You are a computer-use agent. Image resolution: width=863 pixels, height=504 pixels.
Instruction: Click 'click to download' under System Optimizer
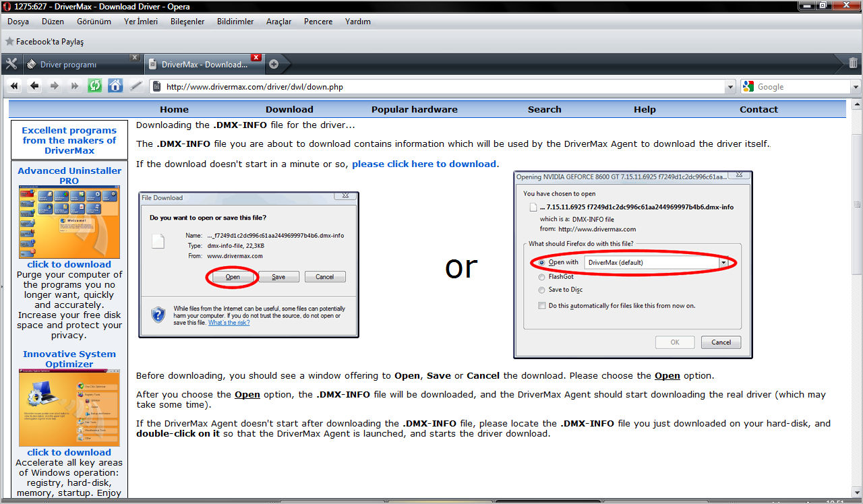click(69, 452)
